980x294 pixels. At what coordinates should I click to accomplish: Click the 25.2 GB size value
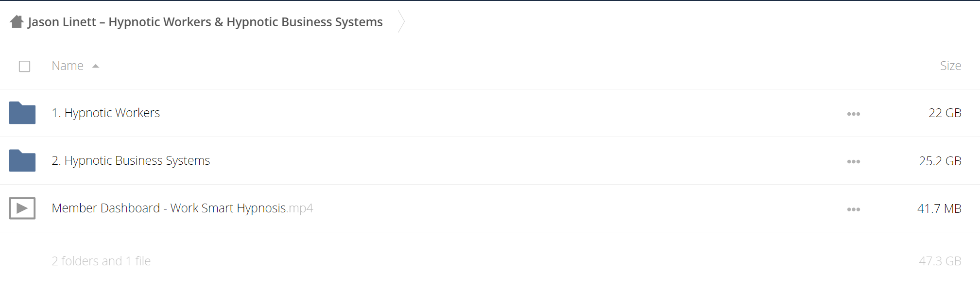click(x=940, y=161)
